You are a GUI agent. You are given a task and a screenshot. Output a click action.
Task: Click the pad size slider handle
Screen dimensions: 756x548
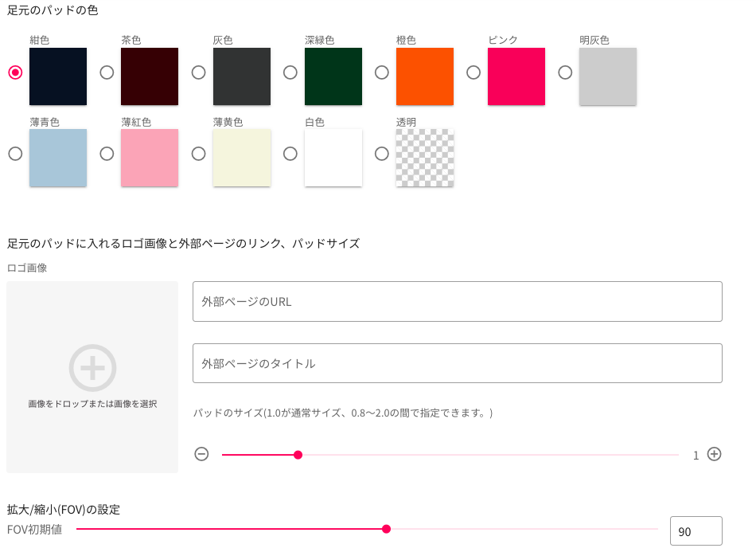pos(298,455)
